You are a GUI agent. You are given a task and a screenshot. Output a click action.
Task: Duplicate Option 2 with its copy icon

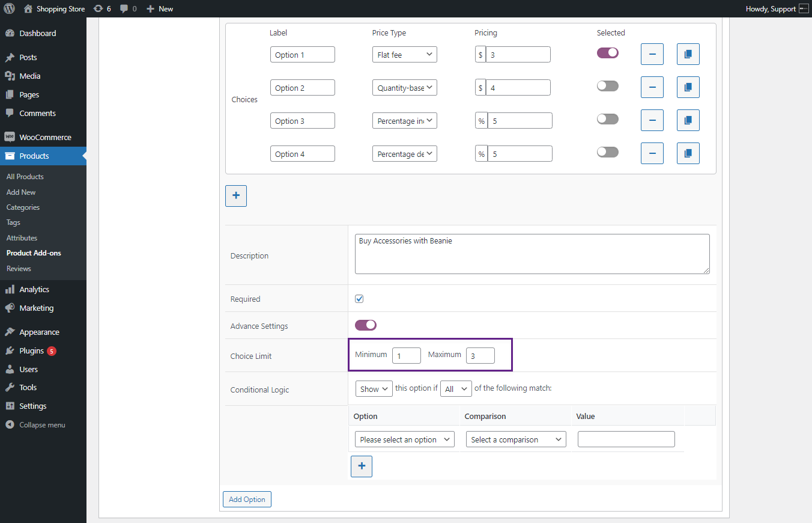click(x=688, y=87)
